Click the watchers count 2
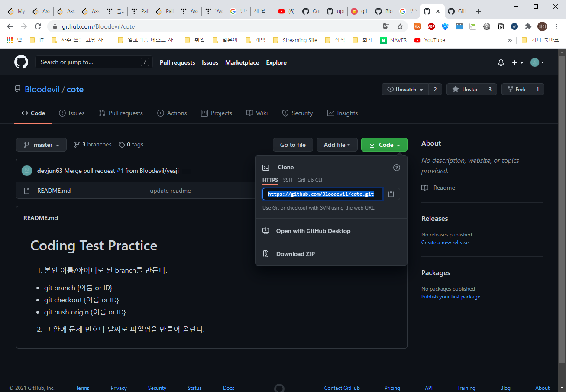Screen dimensions: 566x392 (x=435, y=89)
